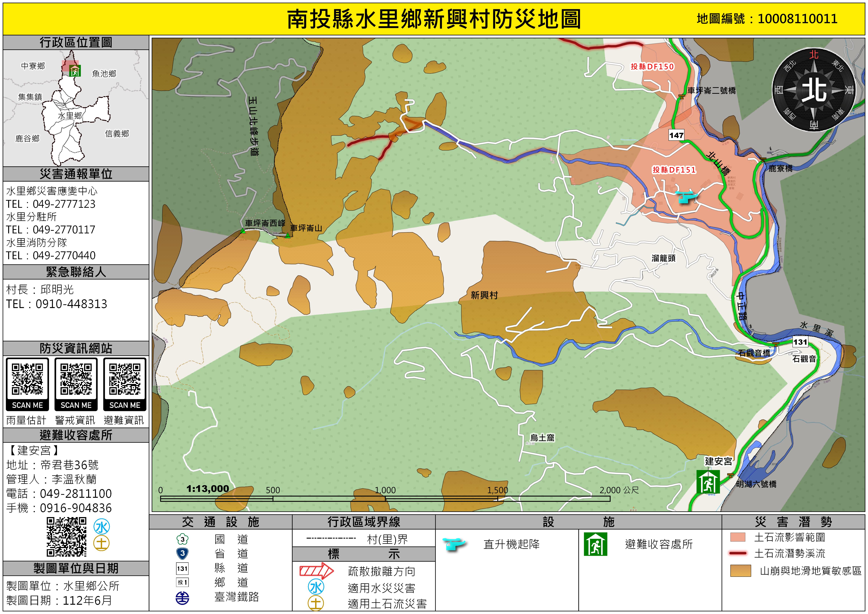This screenshot has width=868, height=614.
Task: Click the 避難資訊 QR code
Action: point(125,379)
